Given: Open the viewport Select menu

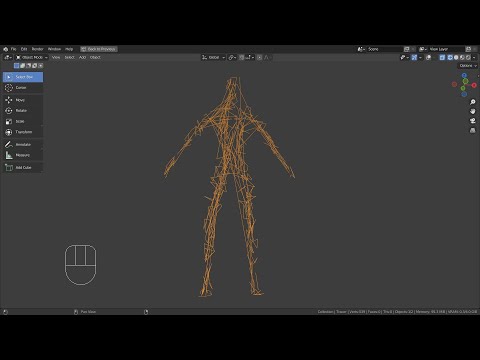Looking at the screenshot, I should point(69,57).
